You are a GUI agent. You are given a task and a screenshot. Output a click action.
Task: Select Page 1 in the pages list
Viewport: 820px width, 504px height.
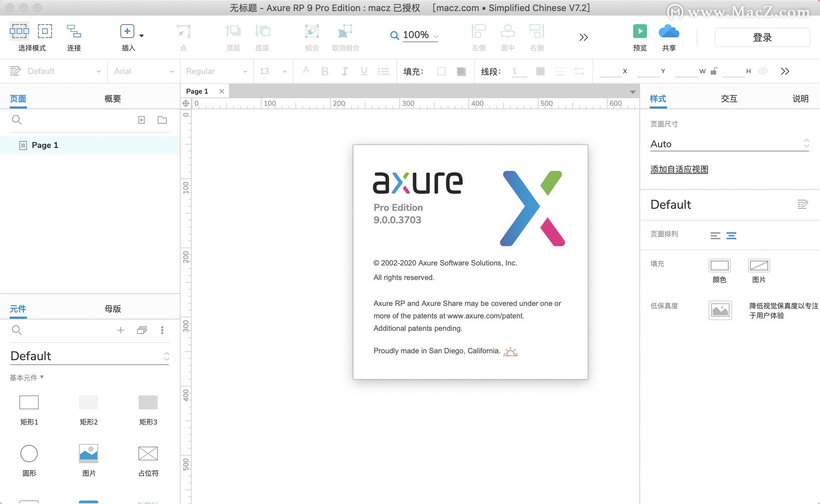click(90, 146)
